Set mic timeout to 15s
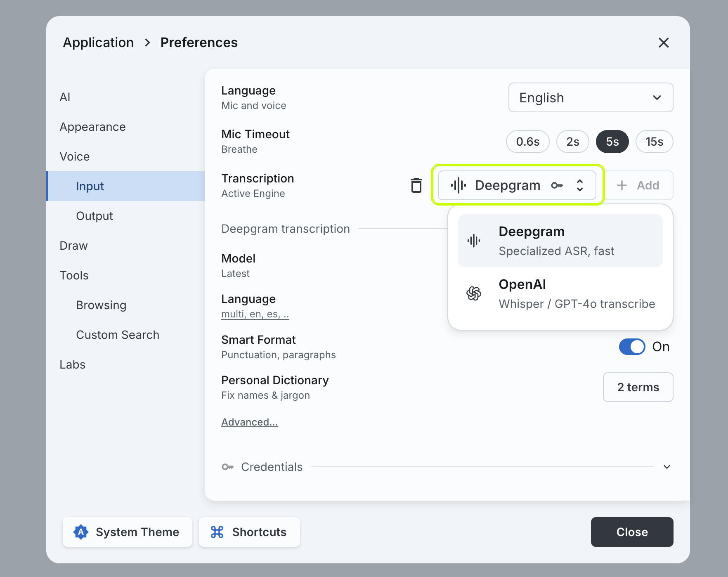 [655, 142]
